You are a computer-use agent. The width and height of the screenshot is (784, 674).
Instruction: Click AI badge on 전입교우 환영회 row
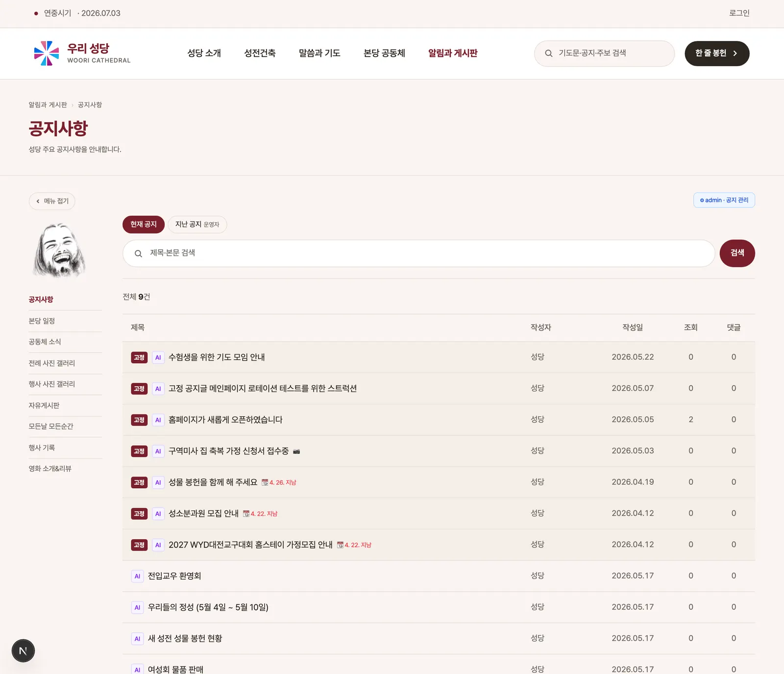coord(137,576)
